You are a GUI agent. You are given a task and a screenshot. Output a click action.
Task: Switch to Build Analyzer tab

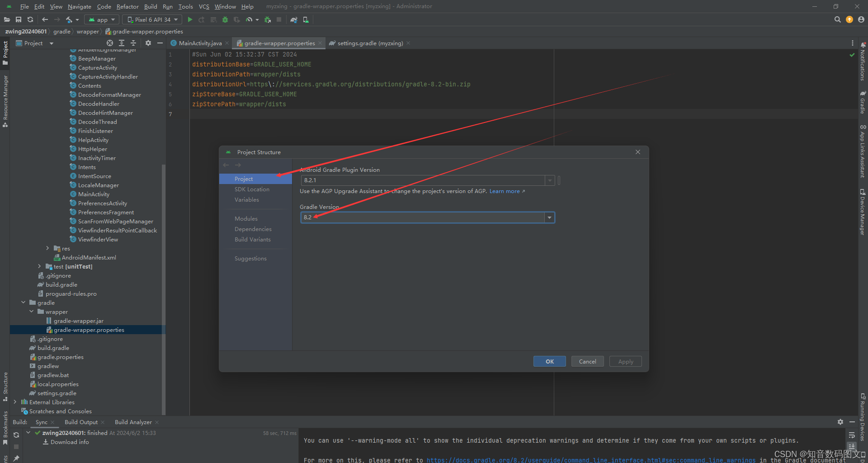(x=133, y=422)
